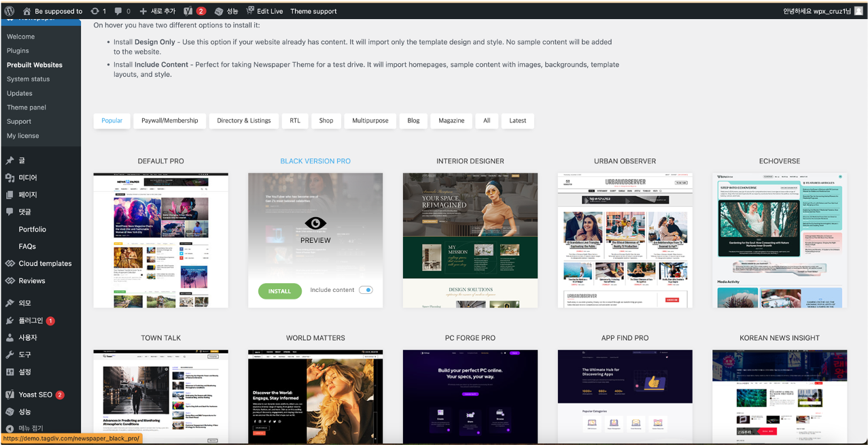Select the Shop filter tab
868x445 pixels.
click(326, 120)
